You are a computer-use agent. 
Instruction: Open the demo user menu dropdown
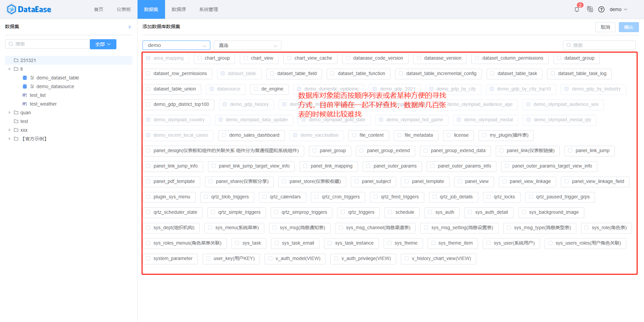tap(619, 9)
